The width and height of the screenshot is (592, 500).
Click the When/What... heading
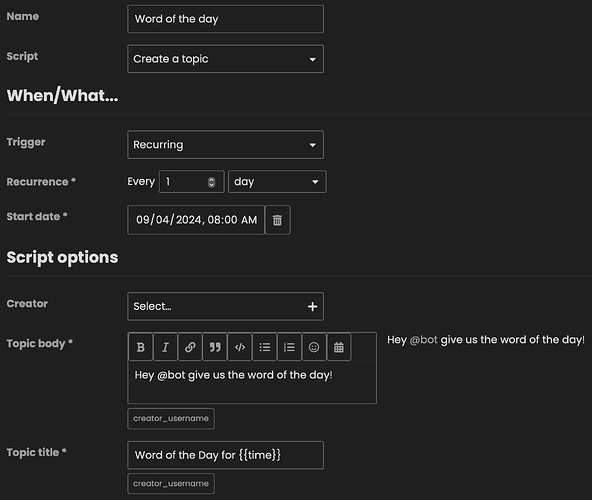62,96
